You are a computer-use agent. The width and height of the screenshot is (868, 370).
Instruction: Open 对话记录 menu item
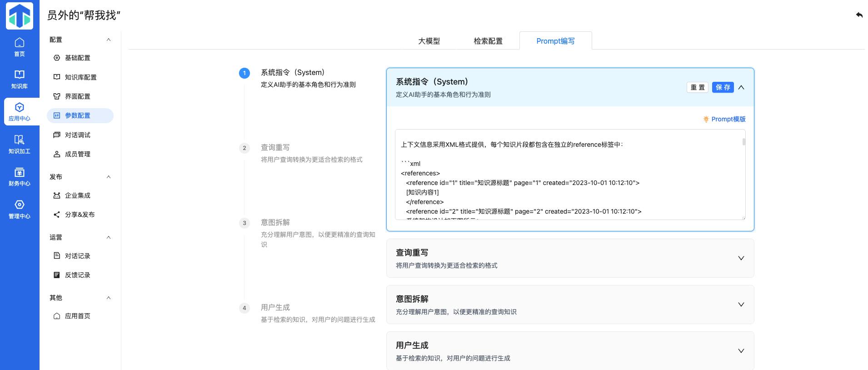click(x=80, y=256)
